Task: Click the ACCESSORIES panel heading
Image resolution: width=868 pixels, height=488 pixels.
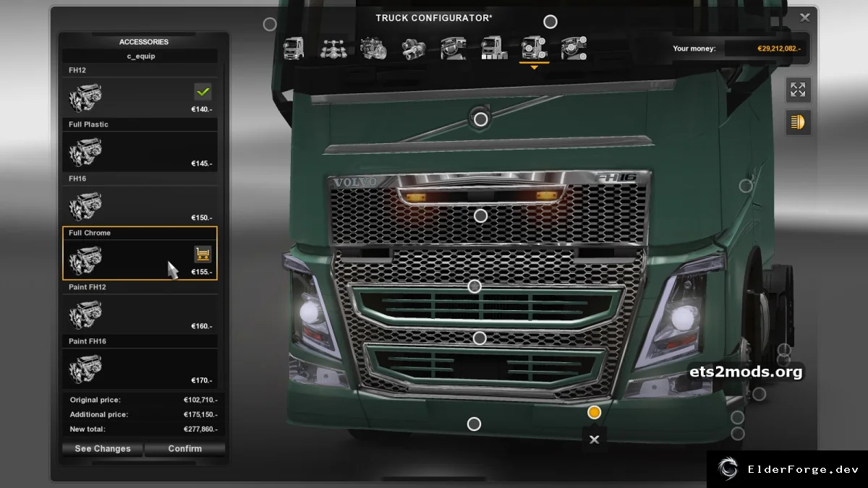Action: coord(144,42)
